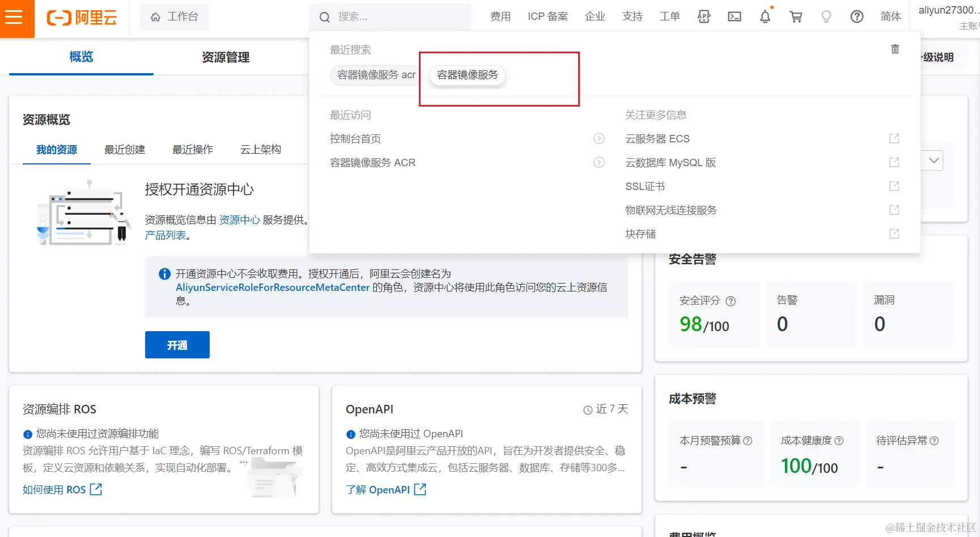Open AliyunServiceRoleForResourceMetaCenter role link
Image resolution: width=980 pixels, height=537 pixels.
[273, 287]
